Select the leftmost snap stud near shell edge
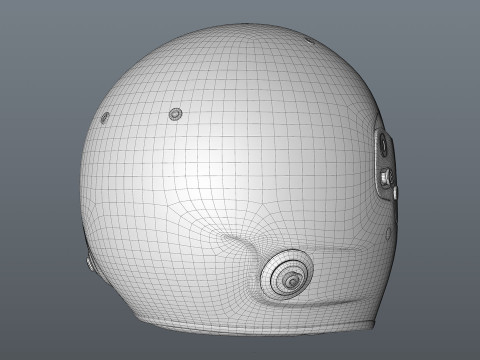 [105, 117]
